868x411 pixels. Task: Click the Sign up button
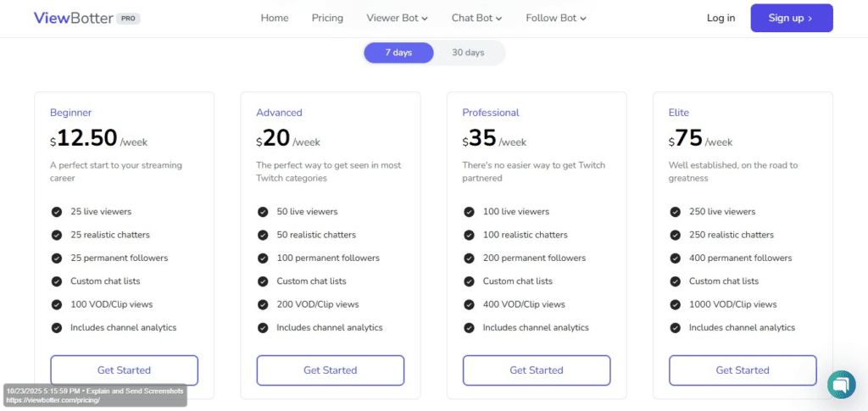tap(791, 18)
